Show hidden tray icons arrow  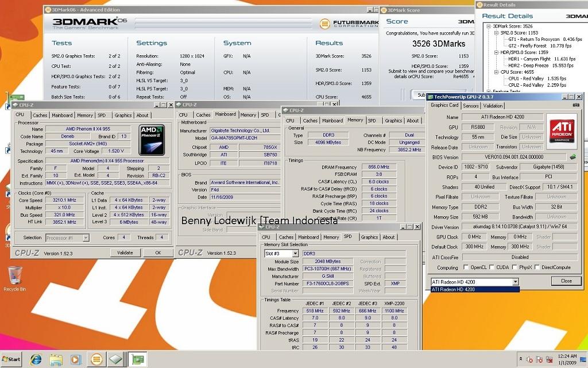click(520, 359)
